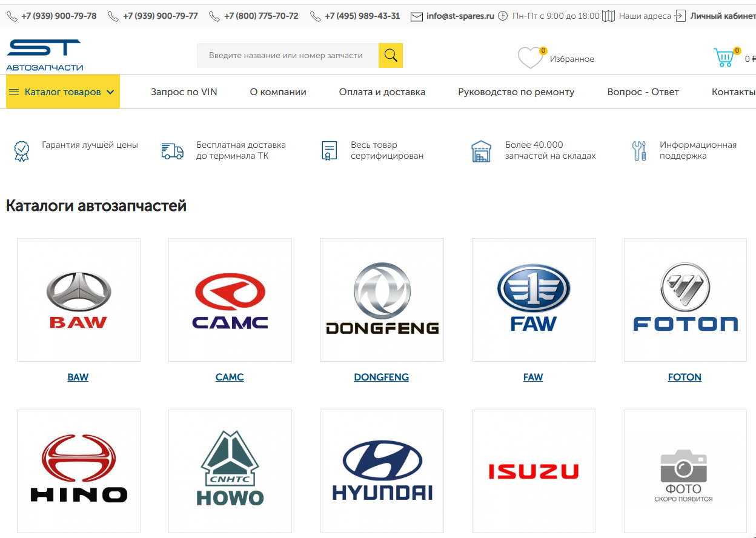Click info@st-spares.ru email link

[460, 16]
